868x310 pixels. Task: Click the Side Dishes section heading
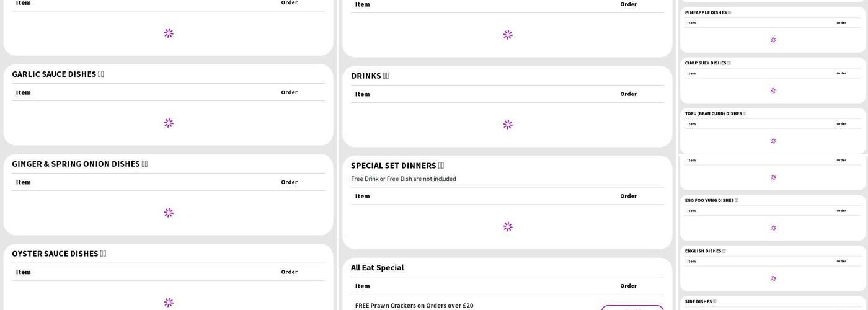click(x=700, y=302)
